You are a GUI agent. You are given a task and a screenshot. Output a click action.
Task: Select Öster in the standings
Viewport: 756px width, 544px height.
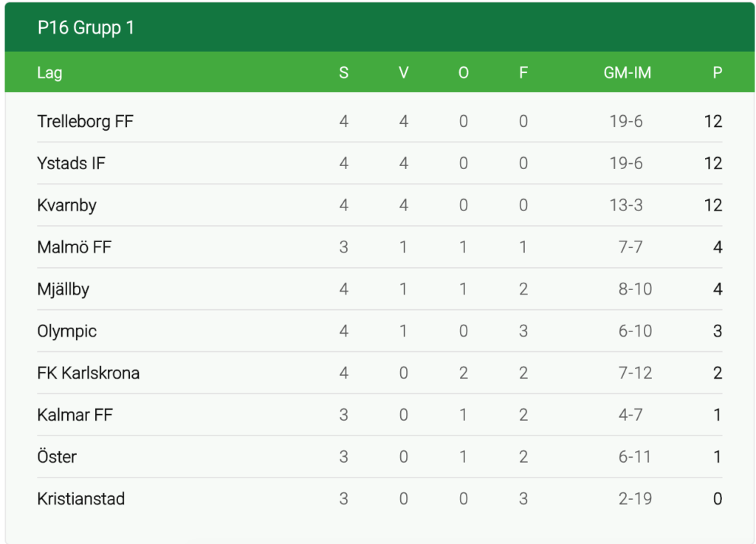57,457
